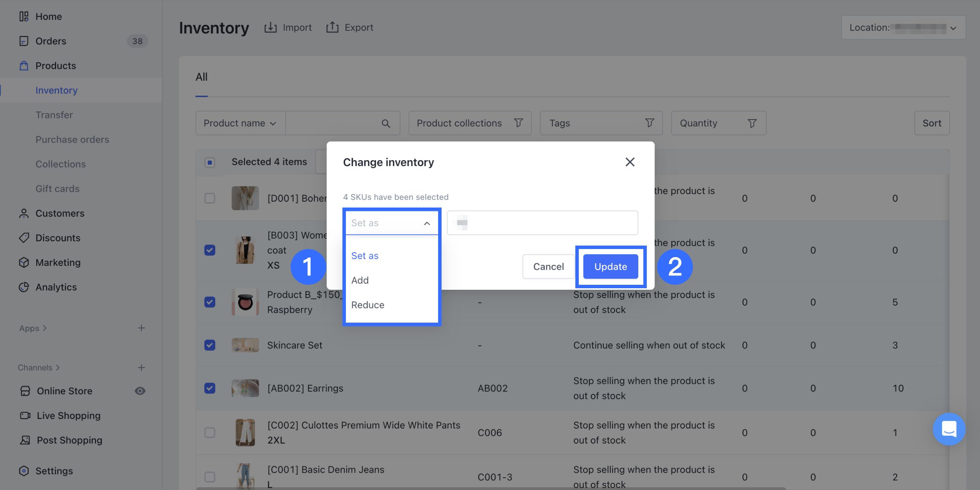The height and width of the screenshot is (490, 980).
Task: Uncheck the Skincare Set checkbox
Action: 210,345
